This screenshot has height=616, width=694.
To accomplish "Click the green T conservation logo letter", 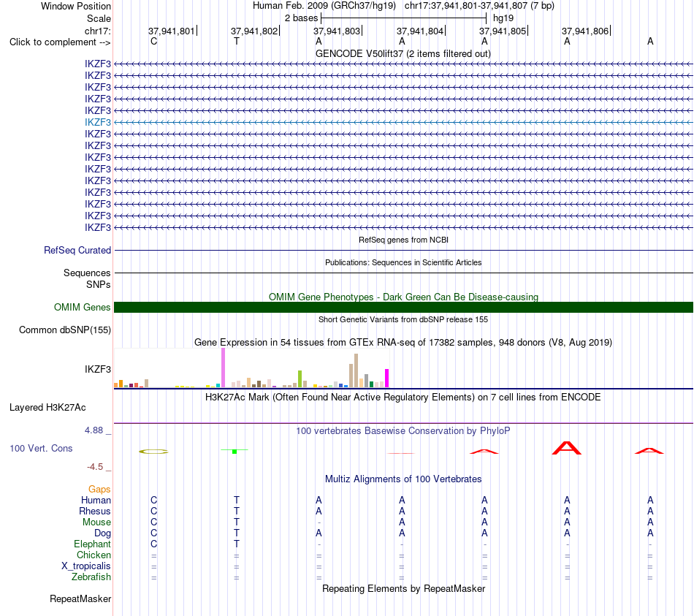I will point(234,451).
